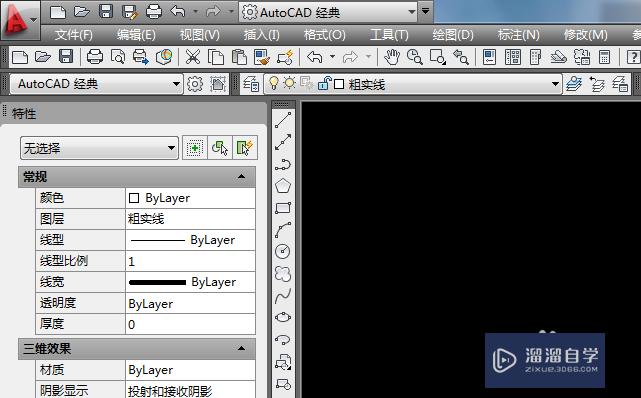Select the Line drawing tool
The width and height of the screenshot is (641, 398).
(x=283, y=120)
